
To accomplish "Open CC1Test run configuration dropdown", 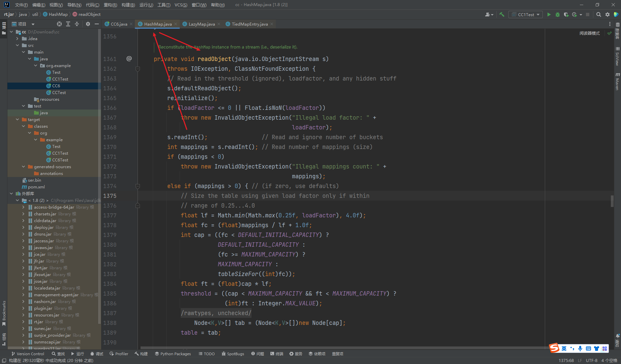I will click(526, 14).
